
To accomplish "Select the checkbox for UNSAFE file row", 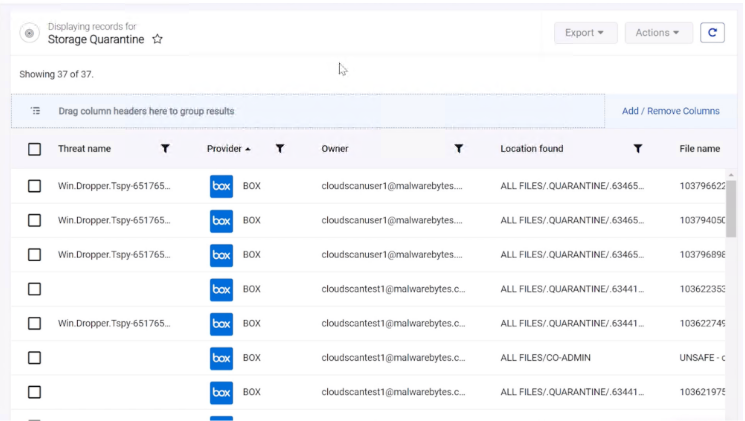I will pyautogui.click(x=34, y=358).
